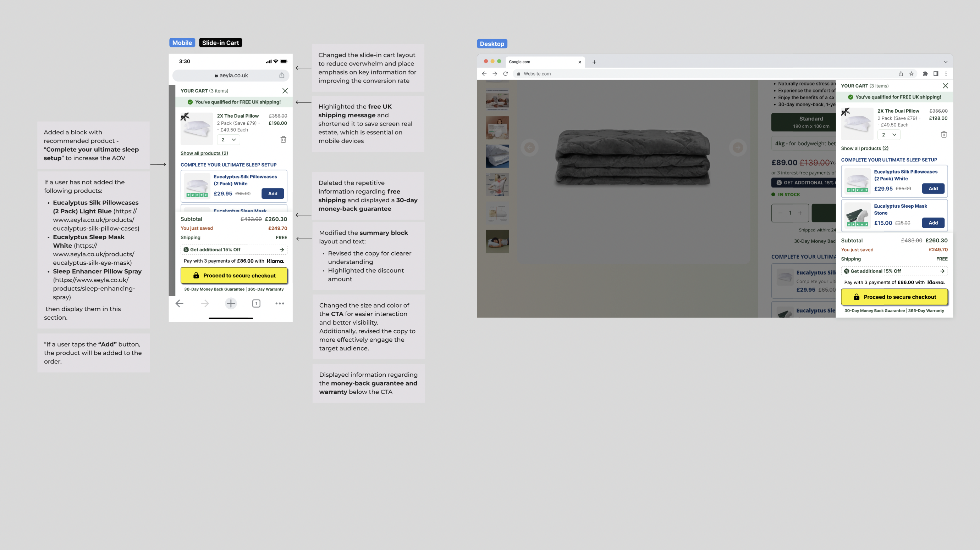Image resolution: width=980 pixels, height=550 pixels.
Task: Click the bookmark star icon in browser toolbar
Action: coord(912,74)
